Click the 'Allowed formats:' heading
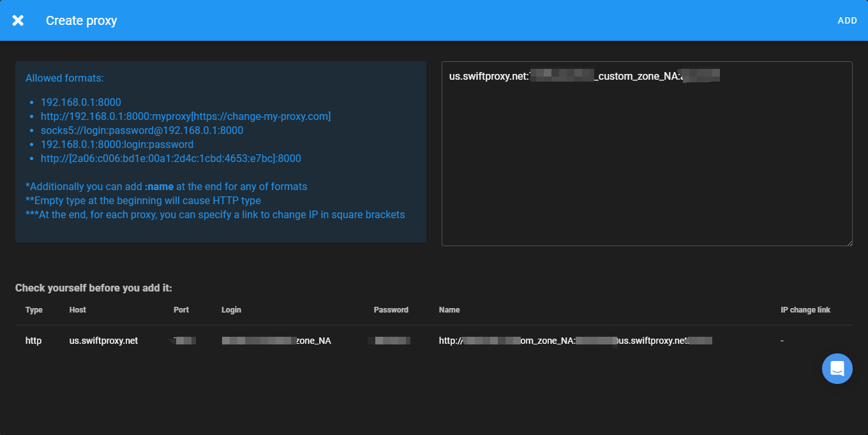Viewport: 868px width, 435px height. (x=64, y=78)
